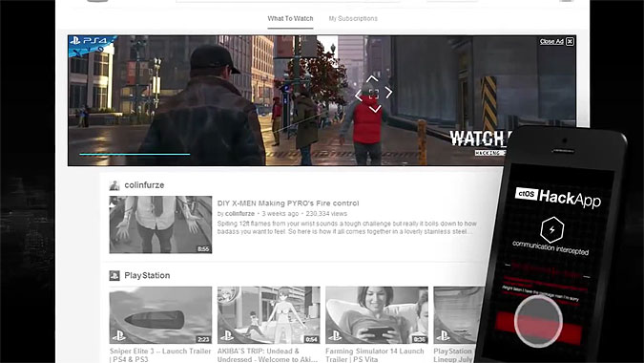
Task: Click the PlayStation channel icon
Action: click(x=114, y=275)
